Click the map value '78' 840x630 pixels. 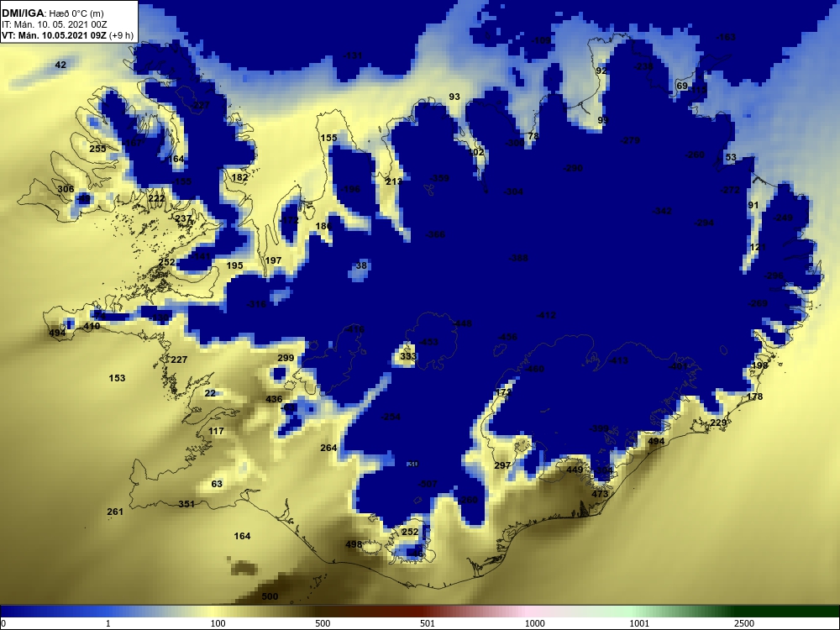click(533, 136)
